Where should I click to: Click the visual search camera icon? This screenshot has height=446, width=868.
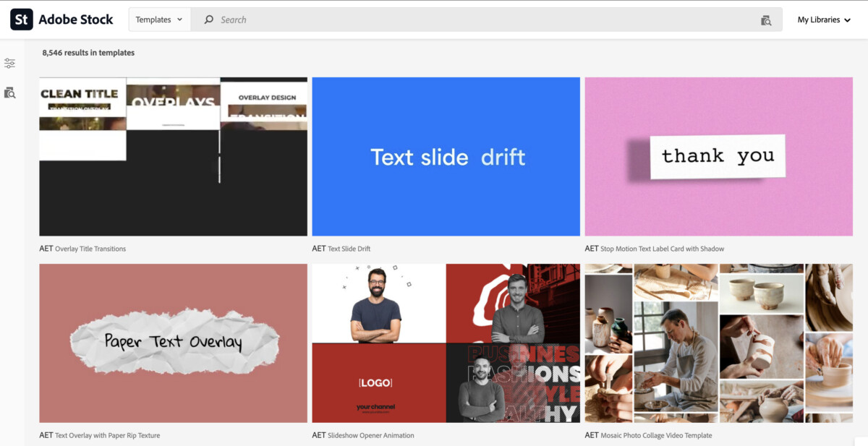pos(766,20)
